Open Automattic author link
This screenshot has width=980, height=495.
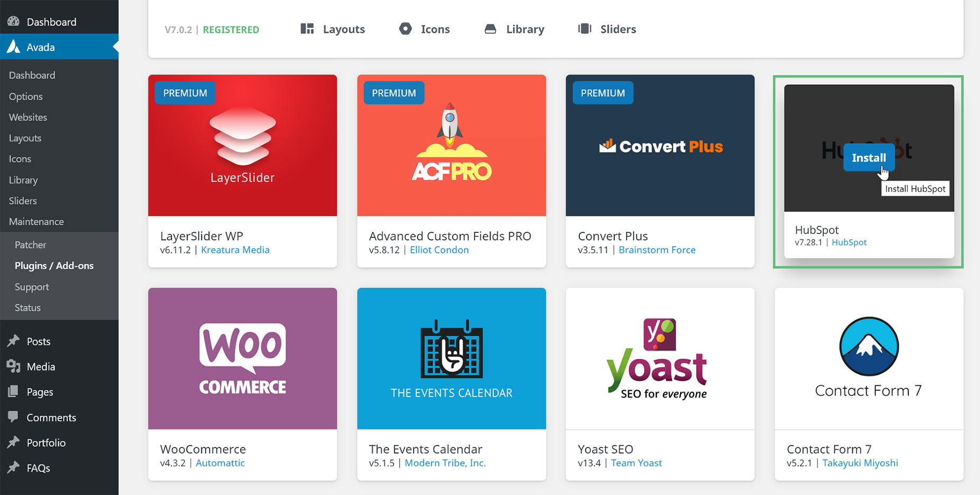[220, 463]
